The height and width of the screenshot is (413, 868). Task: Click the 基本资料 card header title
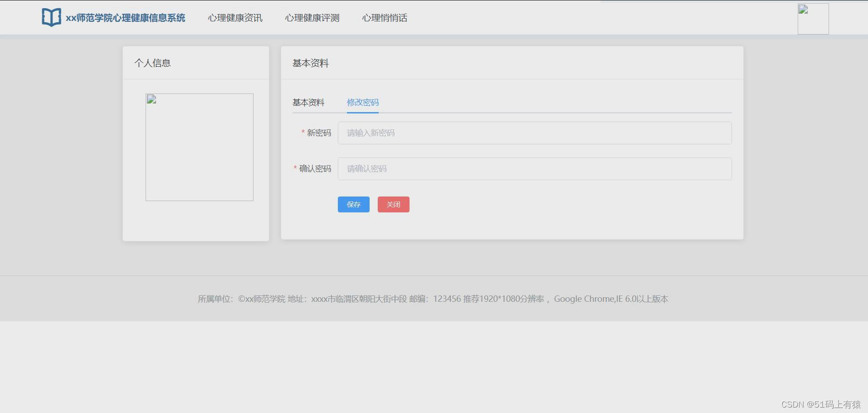[311, 63]
